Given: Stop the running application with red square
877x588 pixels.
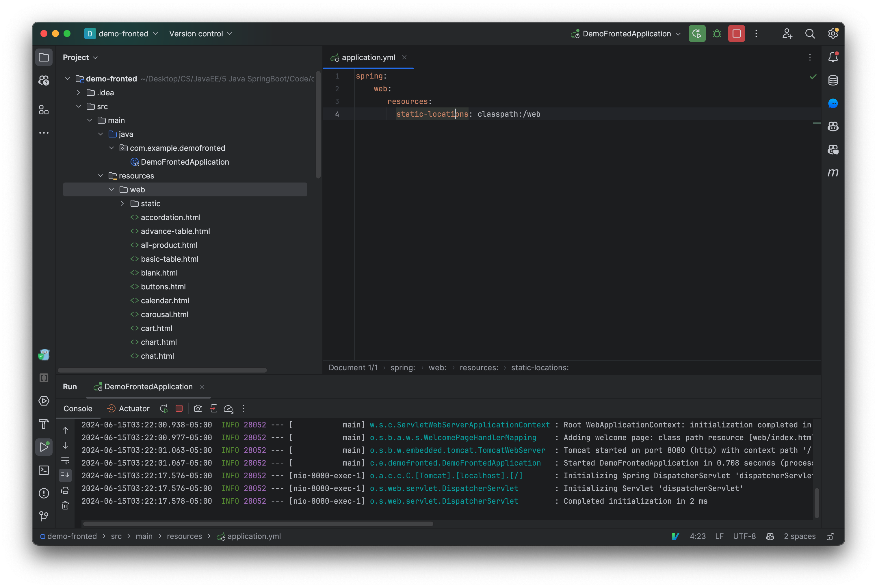Looking at the screenshot, I should 179,408.
